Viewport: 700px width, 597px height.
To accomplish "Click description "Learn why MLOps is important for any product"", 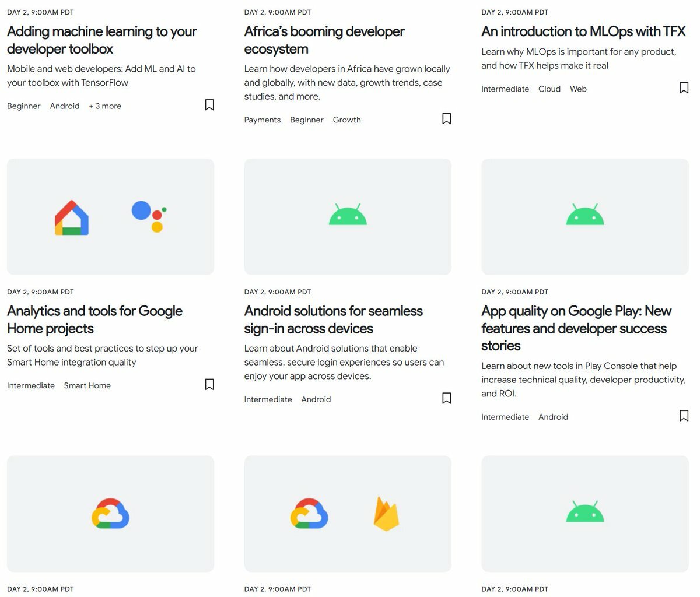I will coord(579,59).
